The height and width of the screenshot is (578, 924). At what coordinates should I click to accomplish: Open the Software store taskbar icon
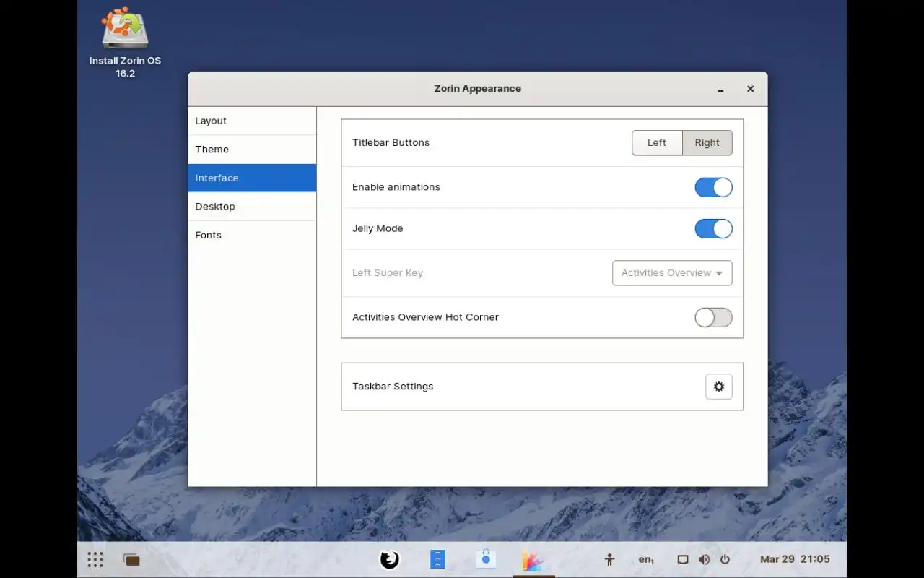click(486, 559)
